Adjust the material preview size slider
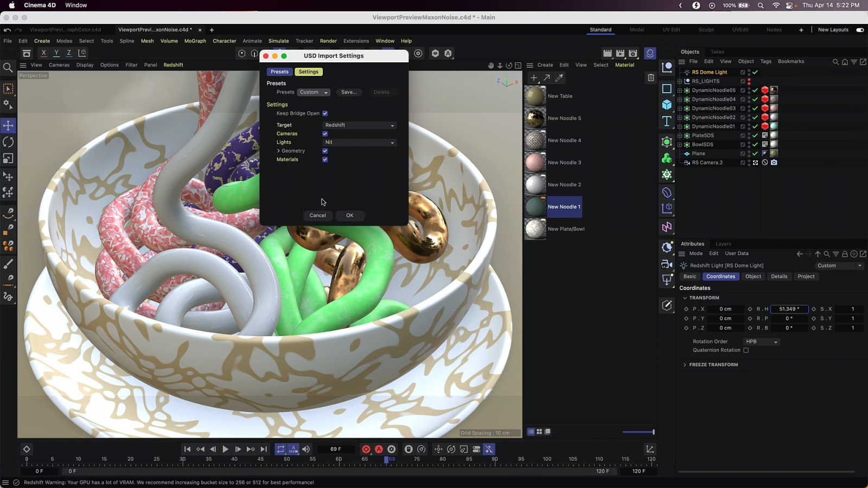Image resolution: width=868 pixels, height=488 pixels. coord(639,432)
